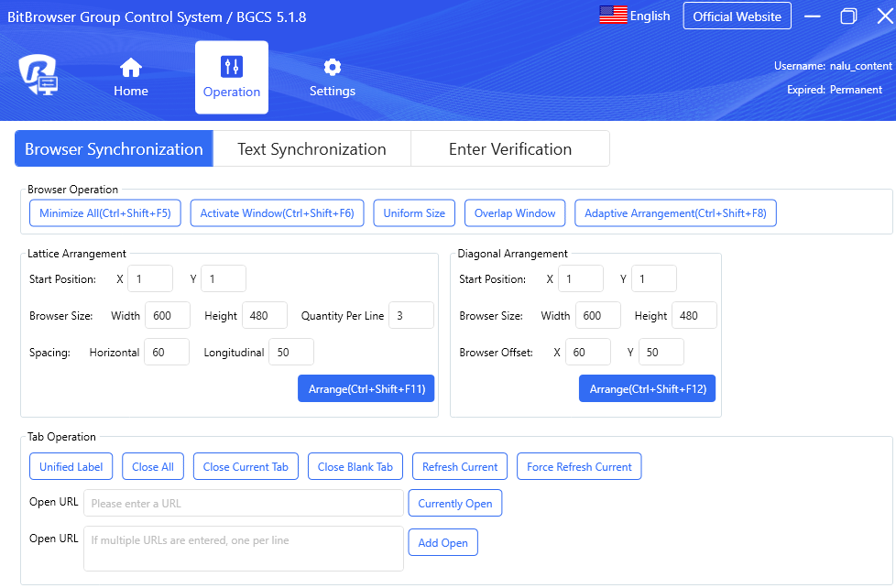896x588 pixels.
Task: Click Overlap Window button
Action: tap(515, 213)
